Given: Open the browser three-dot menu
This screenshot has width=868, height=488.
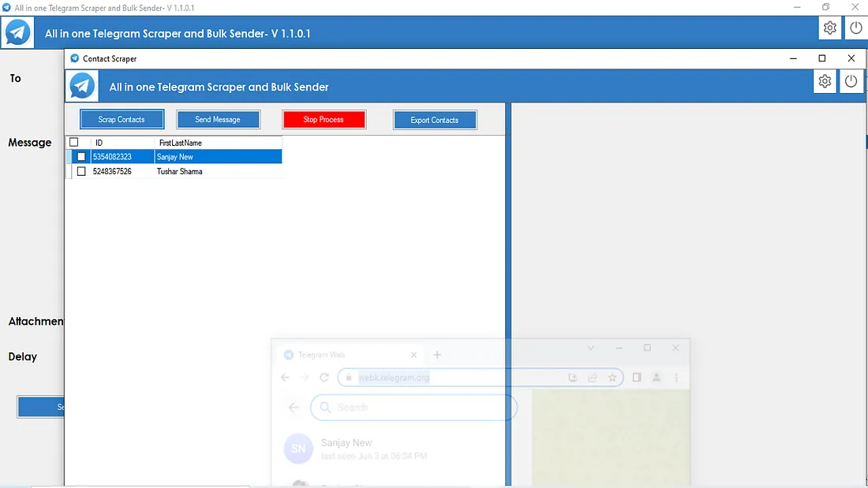Looking at the screenshot, I should point(676,378).
